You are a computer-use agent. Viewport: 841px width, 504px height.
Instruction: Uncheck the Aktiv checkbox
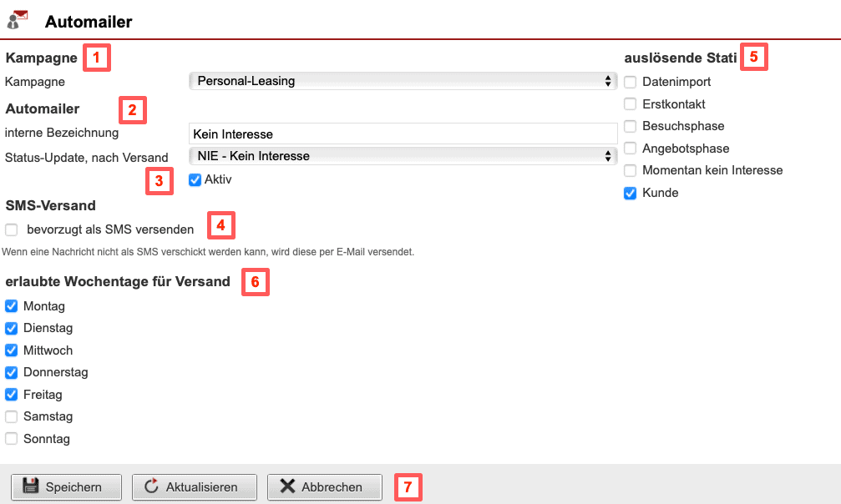coord(195,179)
